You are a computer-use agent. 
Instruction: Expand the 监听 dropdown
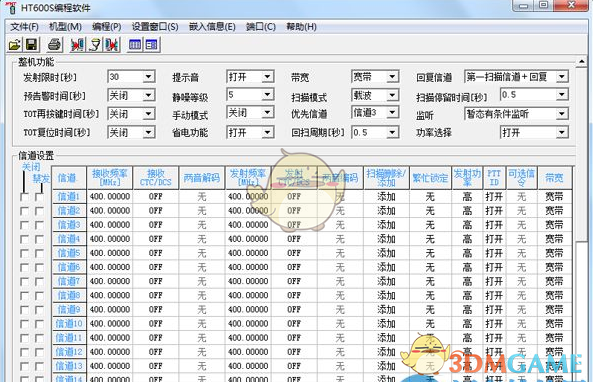tap(562, 113)
